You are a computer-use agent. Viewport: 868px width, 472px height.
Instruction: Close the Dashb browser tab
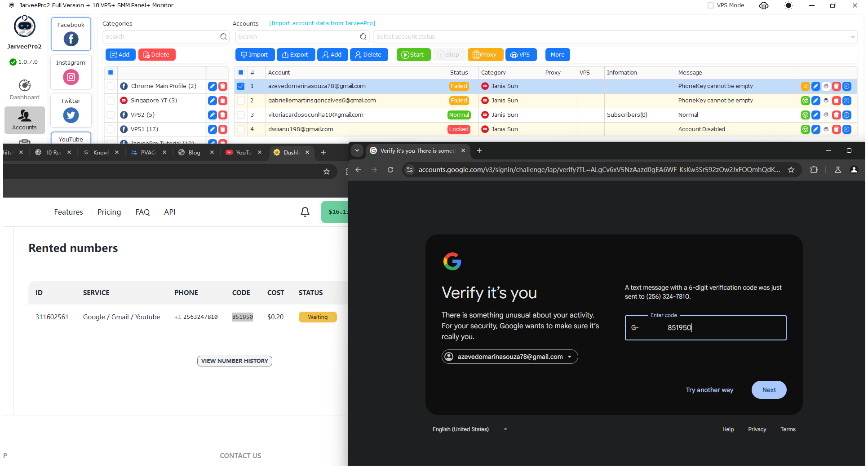(307, 153)
